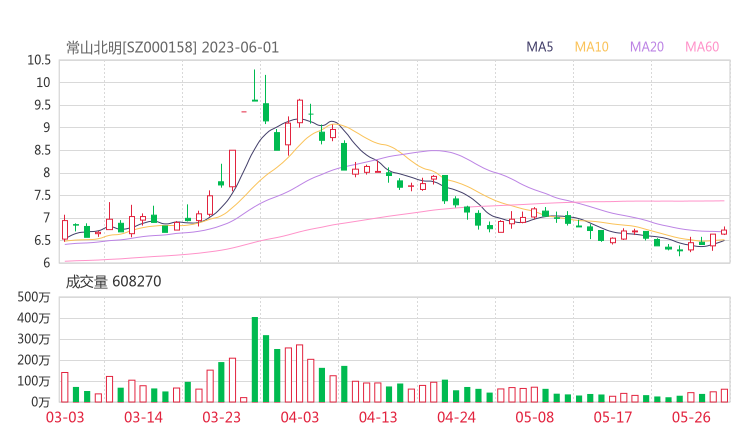Screen dimensions: 740x440
Task: Click the 03-14 date axis label
Action: (143, 417)
